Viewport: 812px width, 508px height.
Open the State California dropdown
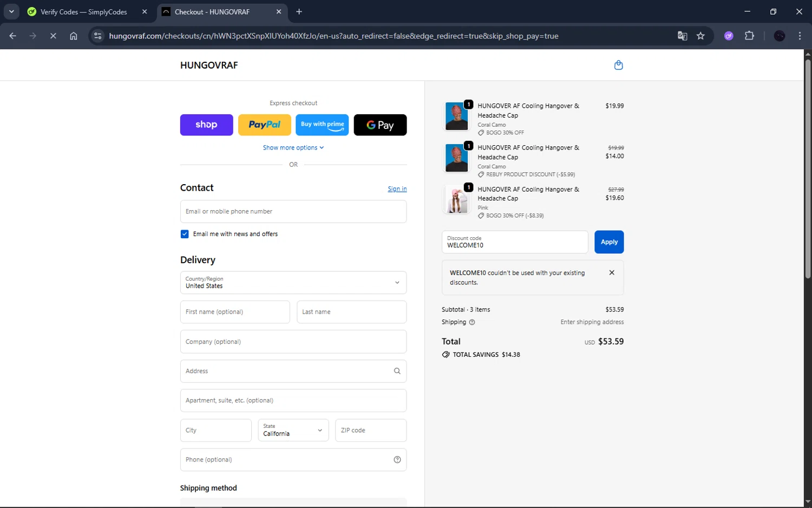tap(293, 430)
